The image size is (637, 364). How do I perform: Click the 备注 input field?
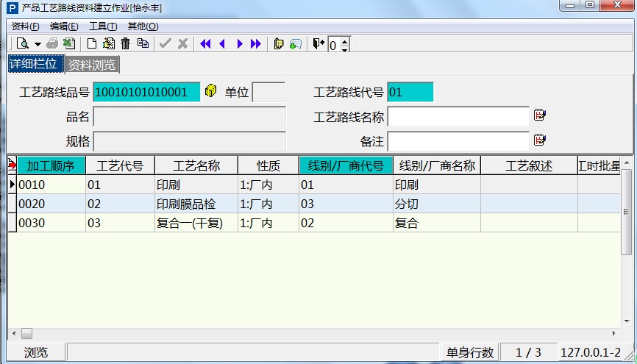click(x=458, y=141)
